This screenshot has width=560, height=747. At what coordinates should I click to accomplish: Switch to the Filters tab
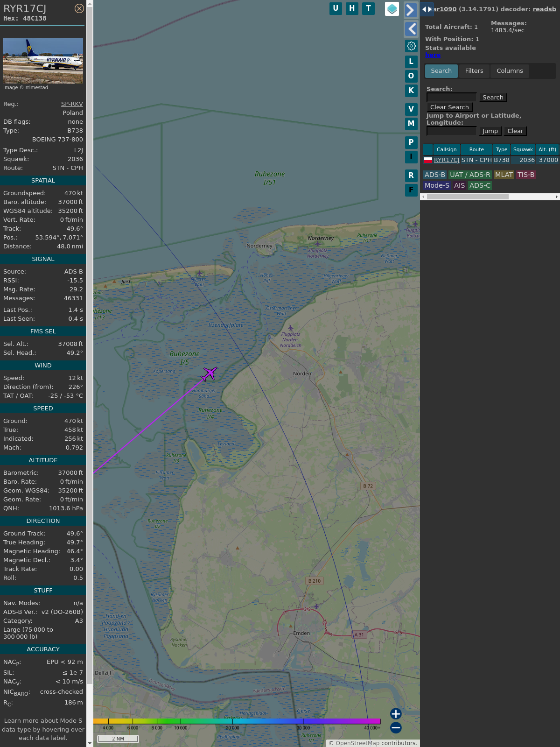click(x=474, y=71)
